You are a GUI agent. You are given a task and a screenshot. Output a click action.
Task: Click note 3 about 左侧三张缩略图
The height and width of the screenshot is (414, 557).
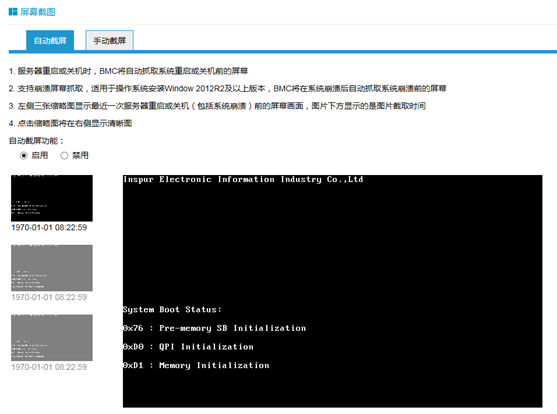[217, 106]
